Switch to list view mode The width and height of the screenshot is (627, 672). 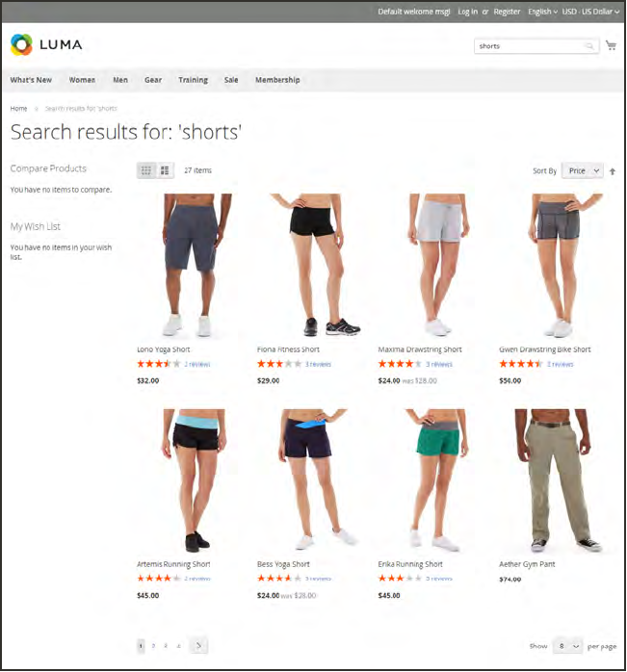(165, 170)
